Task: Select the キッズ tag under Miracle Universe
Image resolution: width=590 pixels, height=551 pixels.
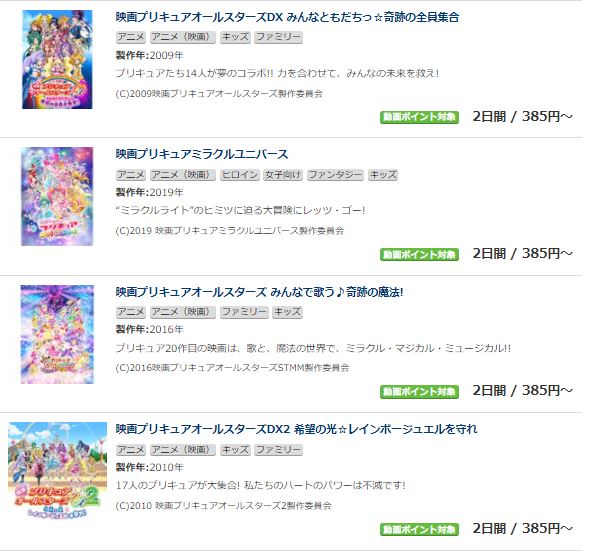Action: [383, 175]
